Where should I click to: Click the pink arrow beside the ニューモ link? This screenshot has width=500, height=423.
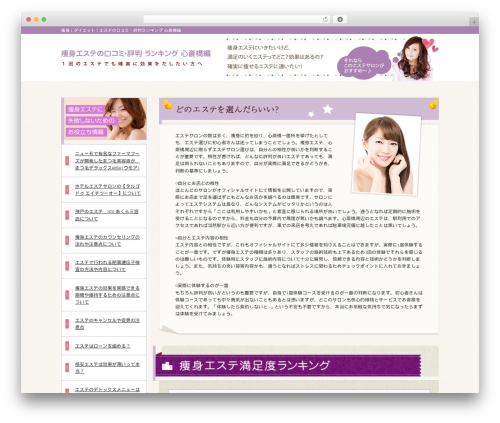(x=67, y=161)
